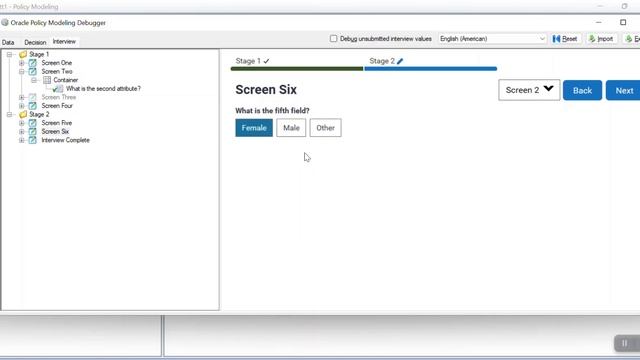Viewport: 640px width, 360px height.
Task: Click the pause button at bottom right
Action: [x=624, y=343]
